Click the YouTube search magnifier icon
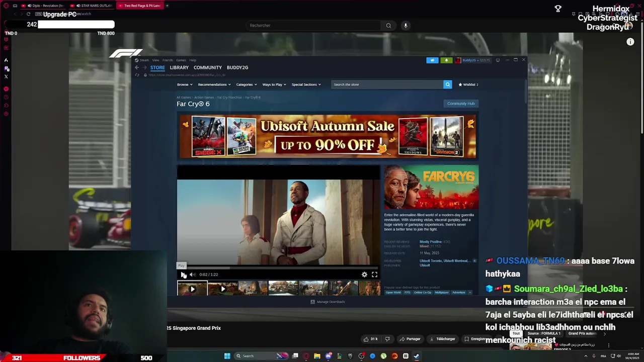Viewport: 644px width, 362px height. (388, 26)
